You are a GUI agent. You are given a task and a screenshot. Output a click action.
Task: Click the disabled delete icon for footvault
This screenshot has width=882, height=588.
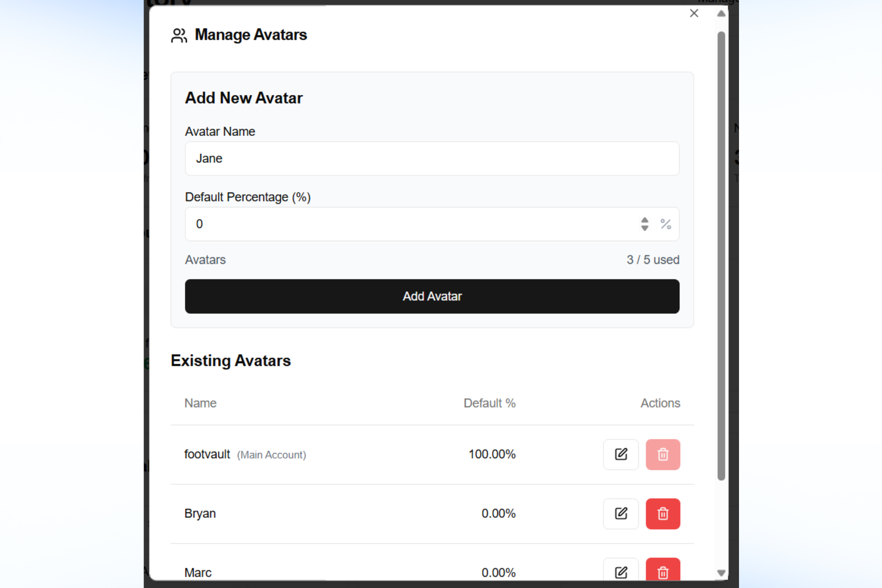click(663, 454)
